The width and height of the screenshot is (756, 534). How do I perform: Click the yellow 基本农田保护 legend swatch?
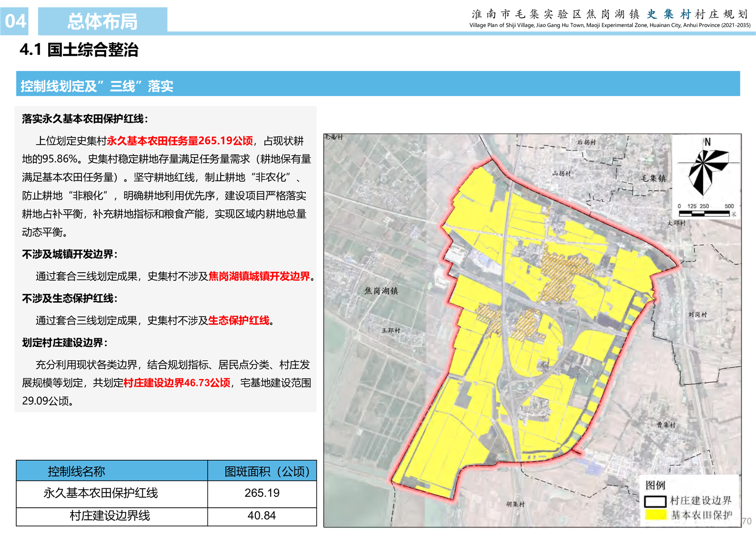pyautogui.click(x=655, y=515)
